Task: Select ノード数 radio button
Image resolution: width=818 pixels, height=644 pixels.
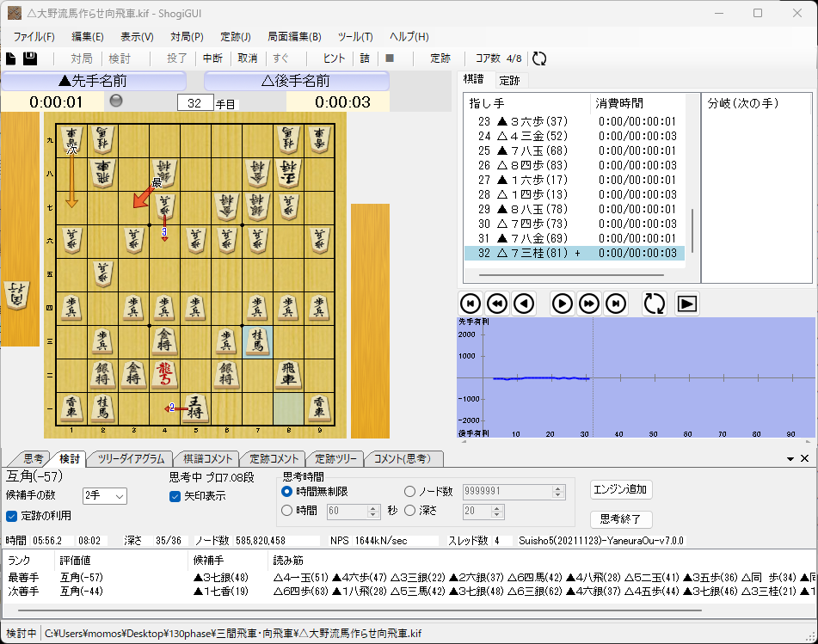Action: pos(409,491)
